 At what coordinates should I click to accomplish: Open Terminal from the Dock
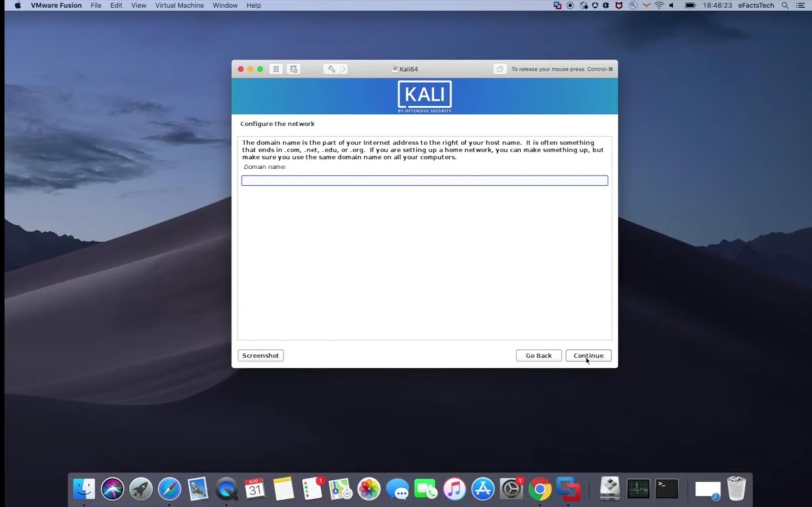pyautogui.click(x=667, y=489)
